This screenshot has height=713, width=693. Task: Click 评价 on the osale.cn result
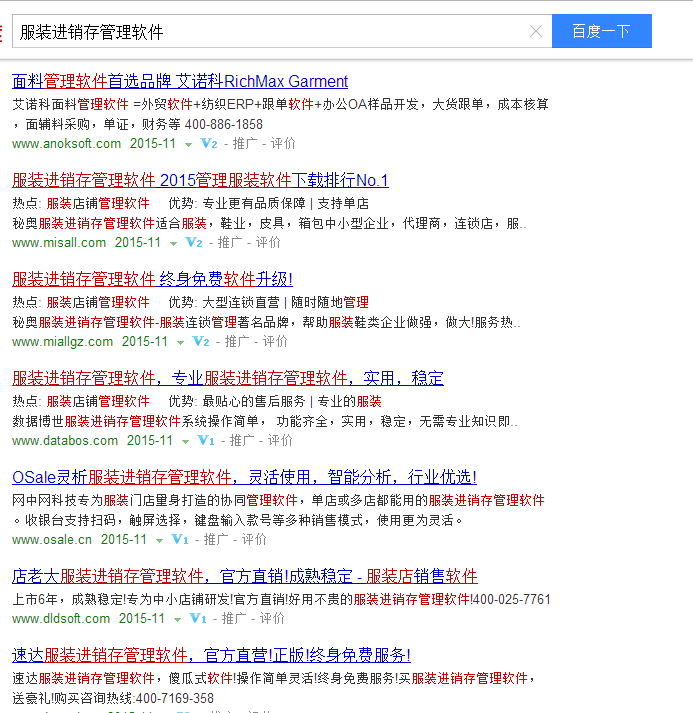pos(254,540)
